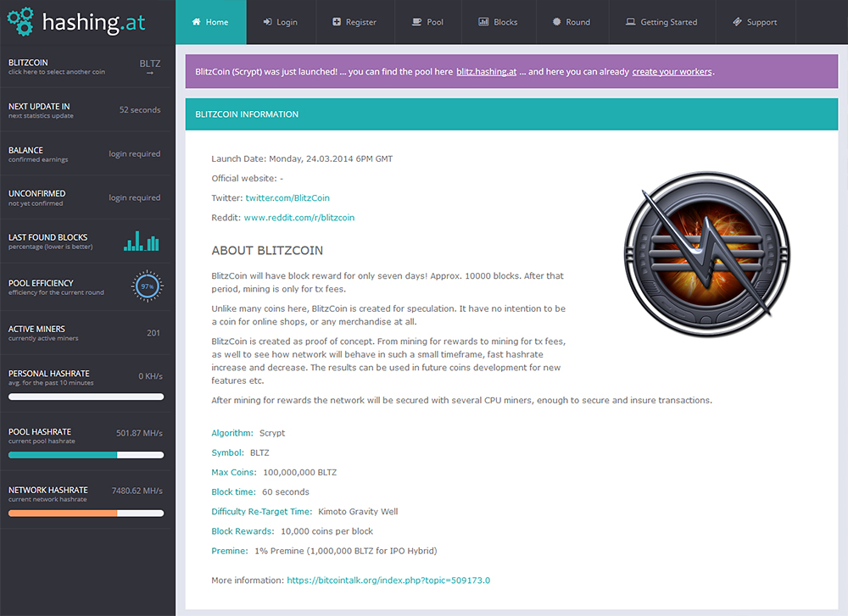Click the Round gear icon
Screen dimensions: 848x616
(556, 22)
